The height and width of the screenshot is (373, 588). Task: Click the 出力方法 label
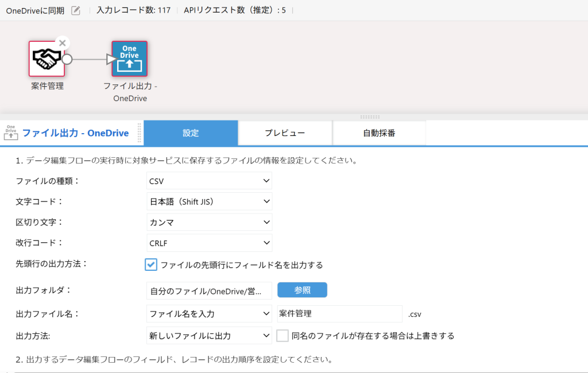click(x=33, y=336)
